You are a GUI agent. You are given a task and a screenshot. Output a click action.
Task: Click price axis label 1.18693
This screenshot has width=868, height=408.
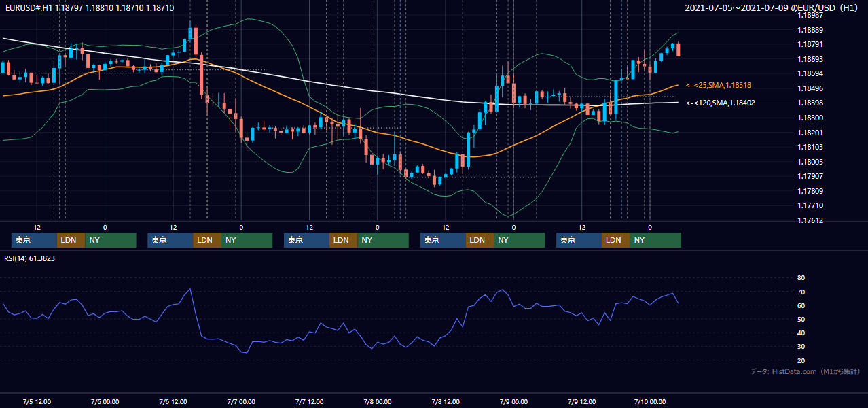(810, 59)
